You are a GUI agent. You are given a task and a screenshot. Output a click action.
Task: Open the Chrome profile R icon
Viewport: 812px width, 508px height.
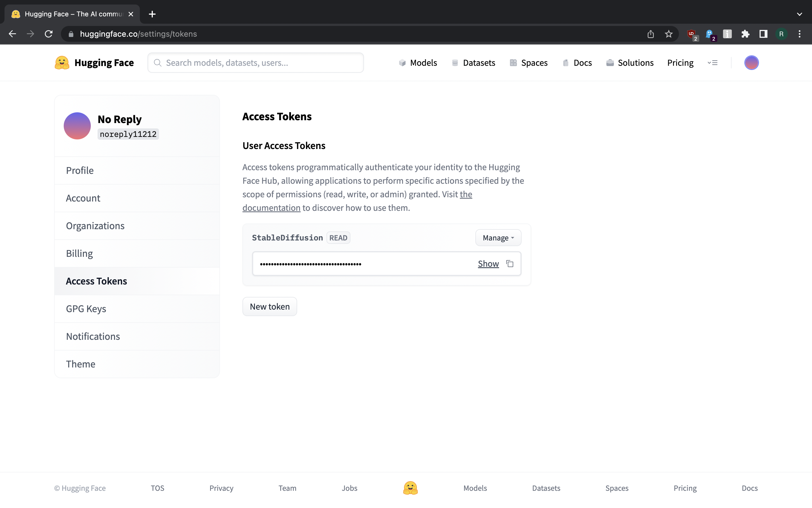pyautogui.click(x=782, y=34)
